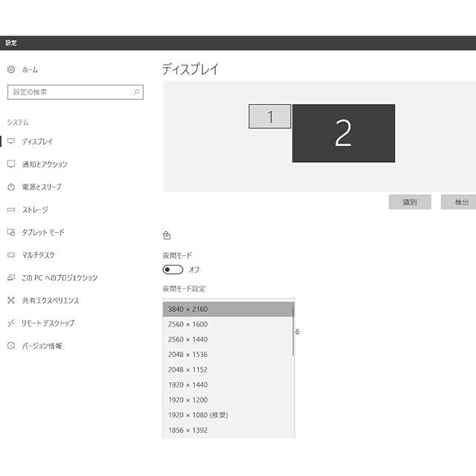Go to ストレージ settings

35,210
